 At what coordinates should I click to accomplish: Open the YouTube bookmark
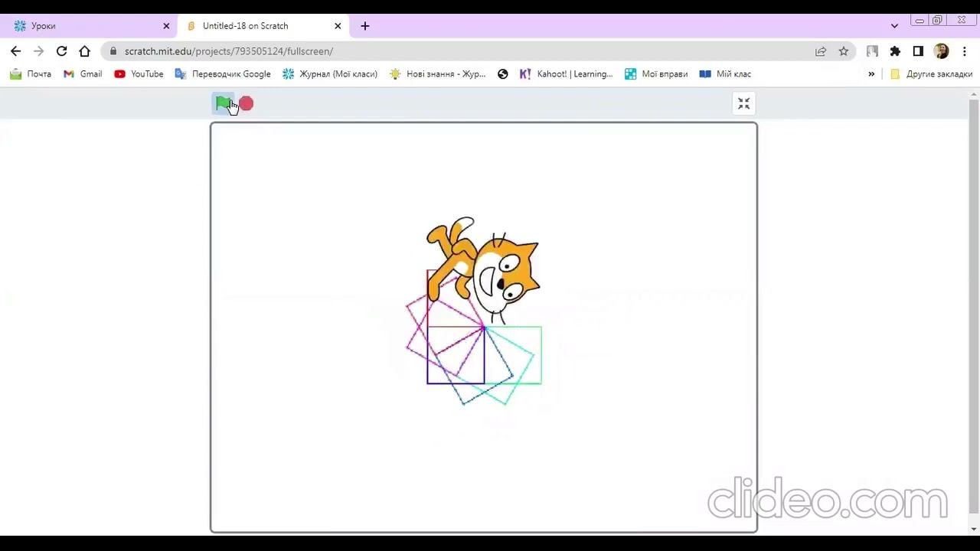(139, 74)
